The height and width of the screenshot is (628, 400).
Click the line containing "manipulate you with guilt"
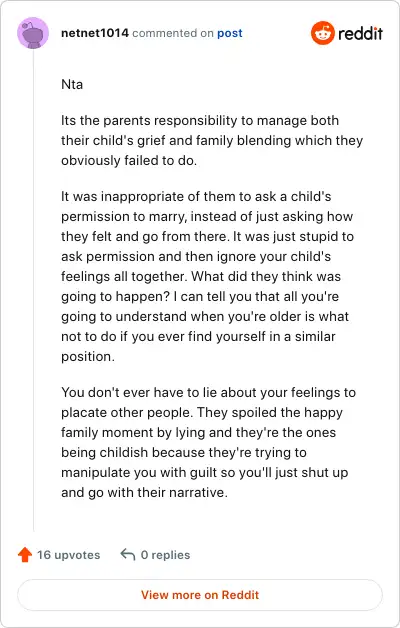click(x=204, y=472)
